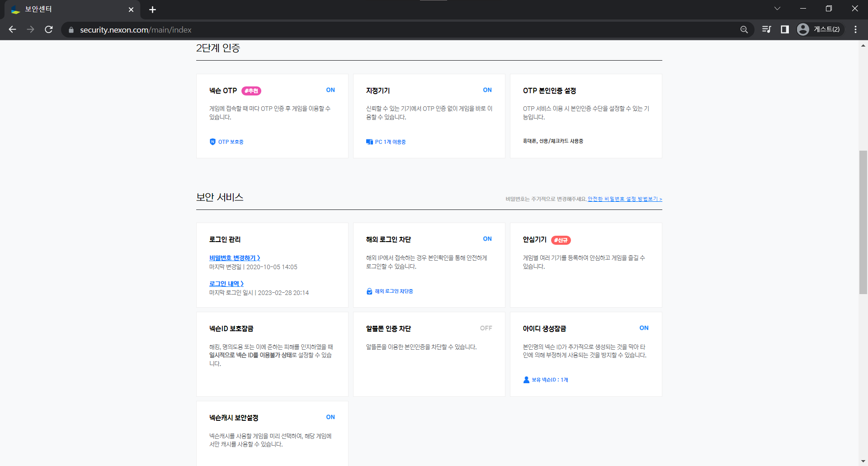Open the 지정기기 card title
The height and width of the screenshot is (466, 868).
click(x=378, y=90)
